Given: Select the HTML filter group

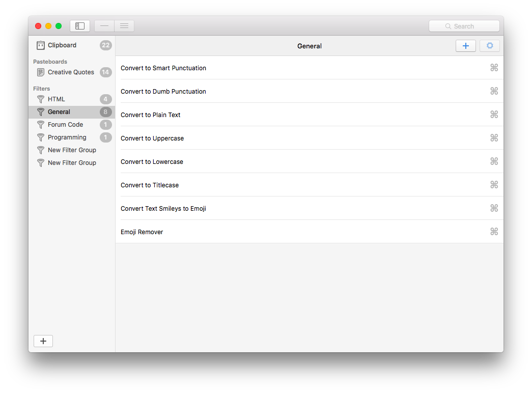Looking at the screenshot, I should [x=57, y=99].
